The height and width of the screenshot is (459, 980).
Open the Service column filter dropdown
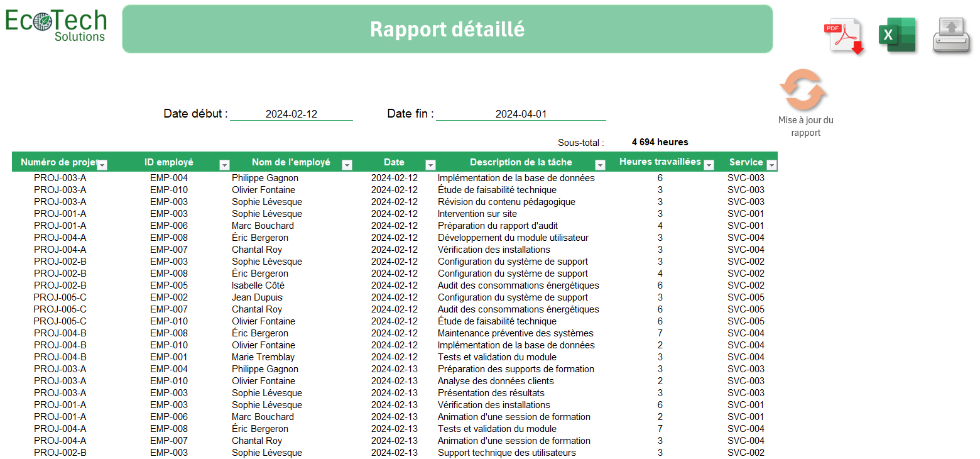coord(772,165)
